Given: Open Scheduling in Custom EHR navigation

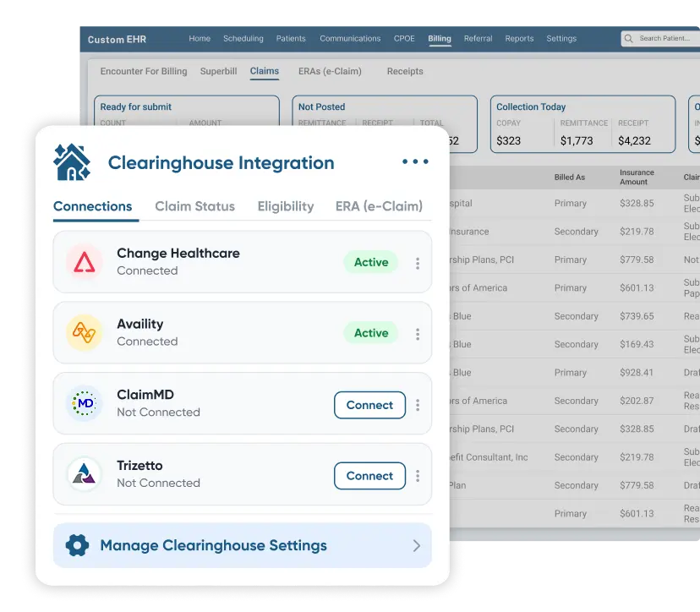Looking at the screenshot, I should point(243,38).
